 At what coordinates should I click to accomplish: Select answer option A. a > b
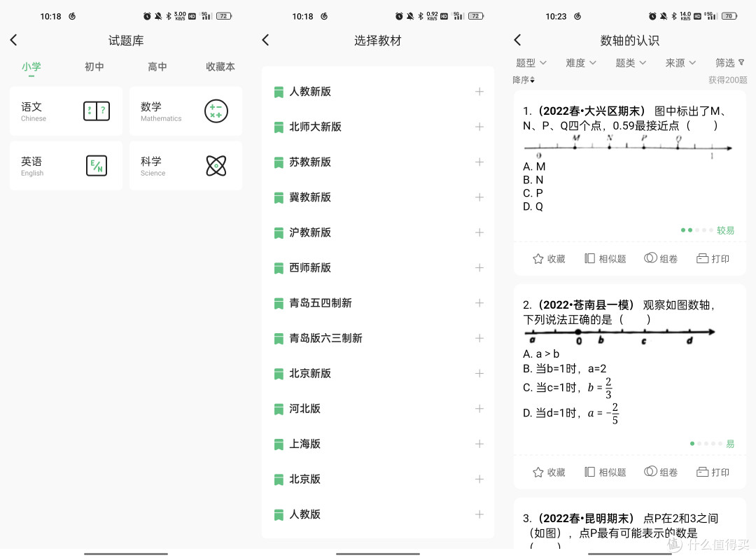541,354
